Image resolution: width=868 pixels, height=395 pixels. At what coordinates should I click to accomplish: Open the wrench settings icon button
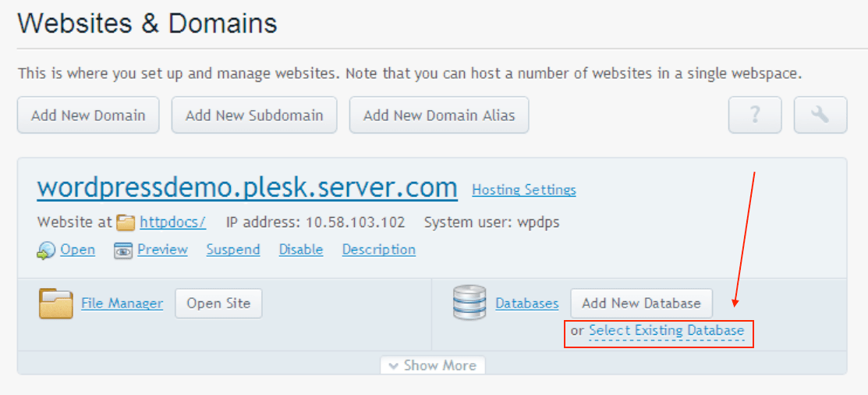coord(820,116)
